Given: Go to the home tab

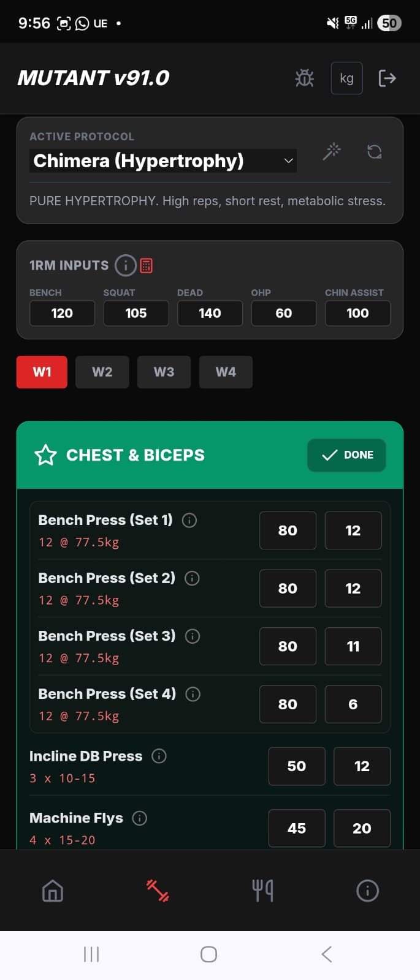Looking at the screenshot, I should (53, 891).
